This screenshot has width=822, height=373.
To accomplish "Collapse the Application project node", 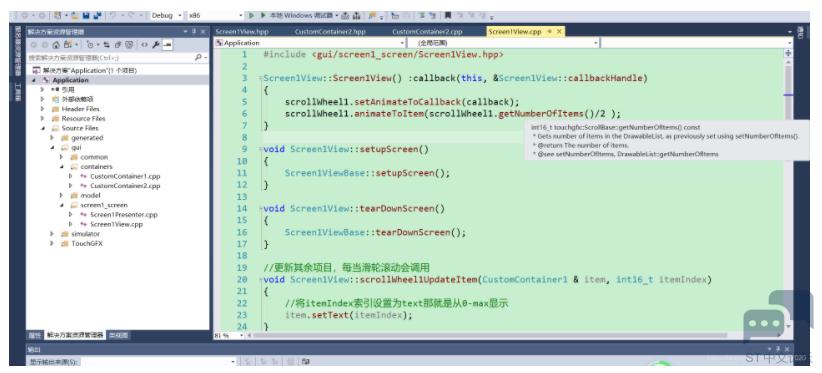I will tap(34, 80).
